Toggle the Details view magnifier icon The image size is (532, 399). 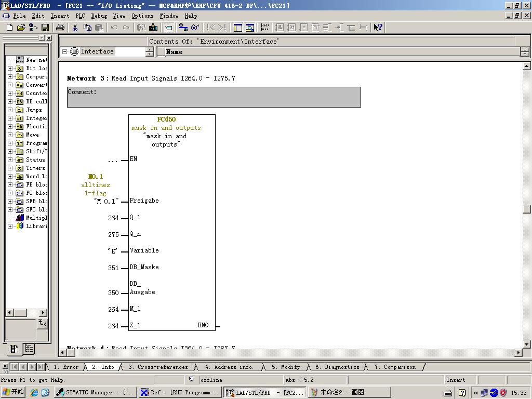(x=250, y=28)
